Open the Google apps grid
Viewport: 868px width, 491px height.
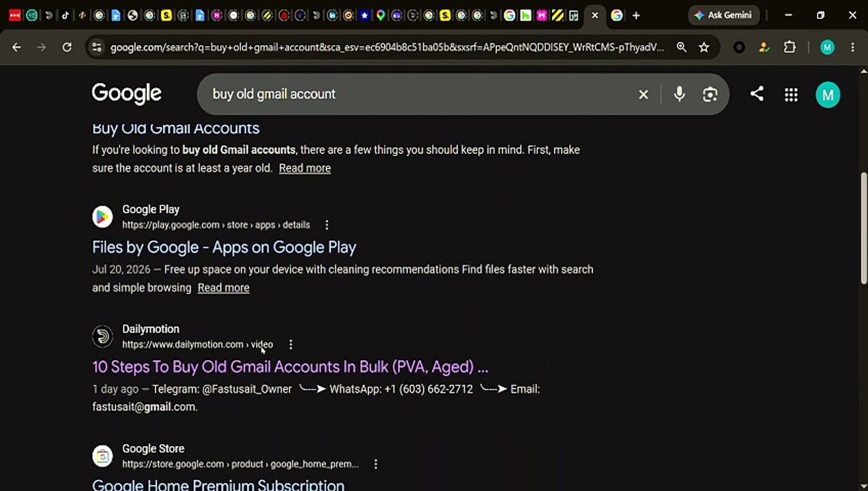click(x=791, y=95)
